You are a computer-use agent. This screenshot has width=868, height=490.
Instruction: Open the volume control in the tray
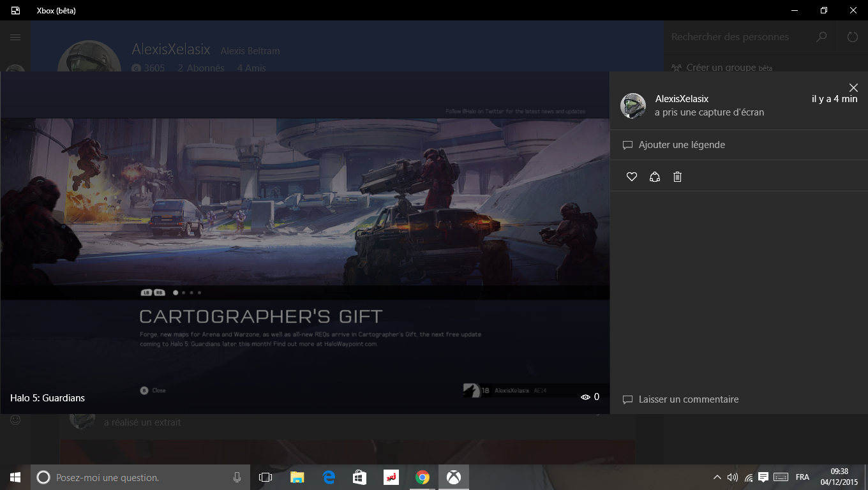[732, 477]
